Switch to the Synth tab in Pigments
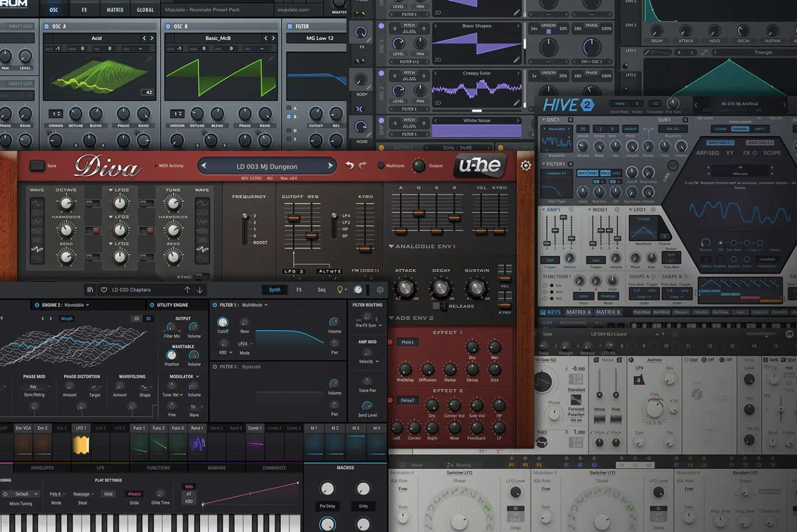797x532 pixels. 274,290
